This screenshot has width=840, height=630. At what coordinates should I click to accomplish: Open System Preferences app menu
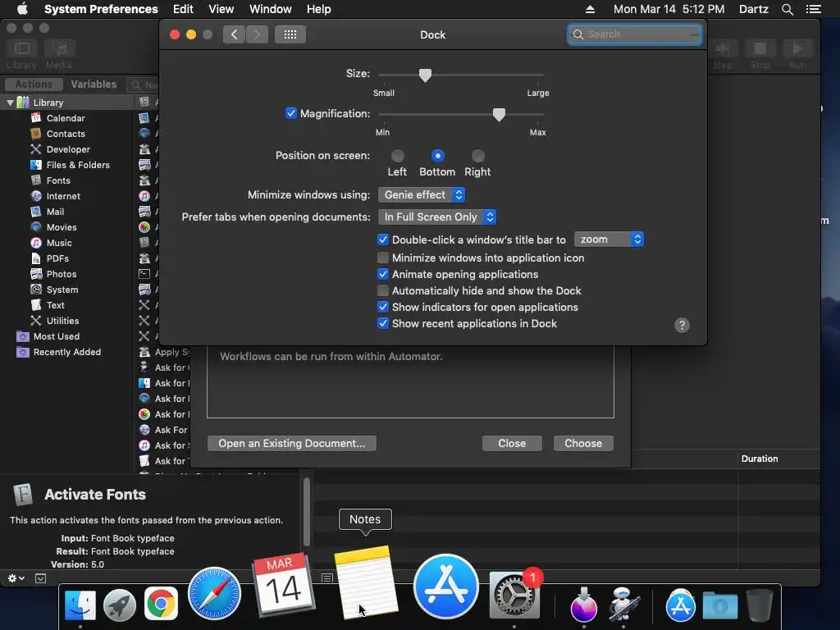[x=101, y=9]
